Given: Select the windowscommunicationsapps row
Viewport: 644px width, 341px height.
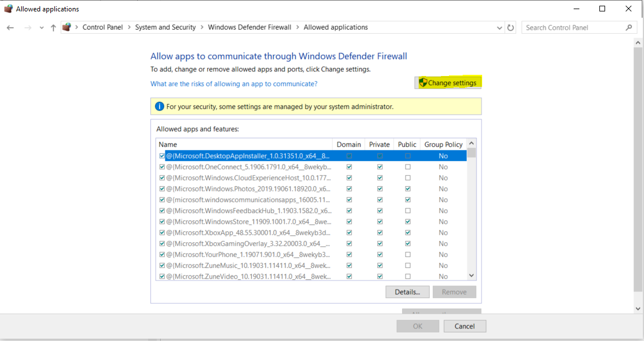Looking at the screenshot, I should coord(312,200).
